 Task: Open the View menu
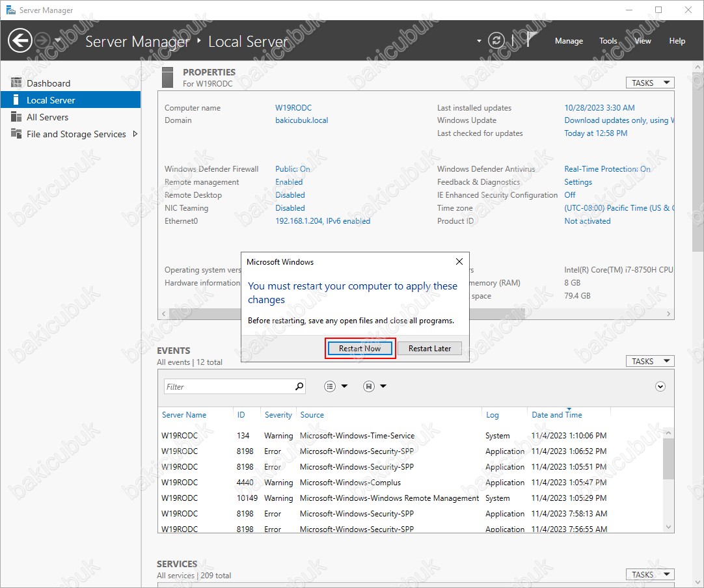click(x=642, y=41)
